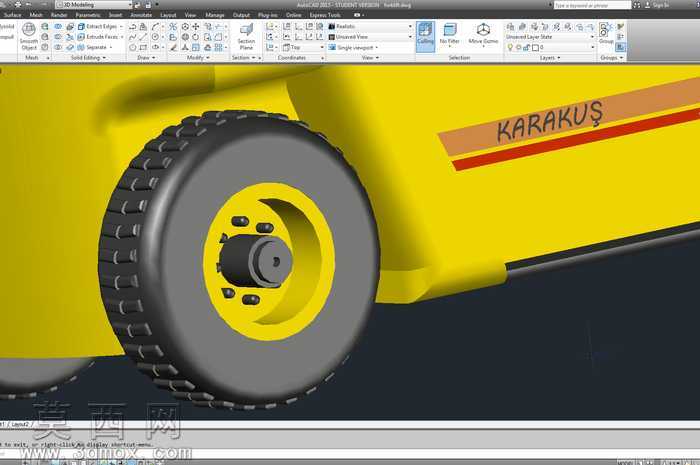Click the Group Edit icon in Groups panel
Viewport: 700px width, 465px height.
tap(621, 37)
